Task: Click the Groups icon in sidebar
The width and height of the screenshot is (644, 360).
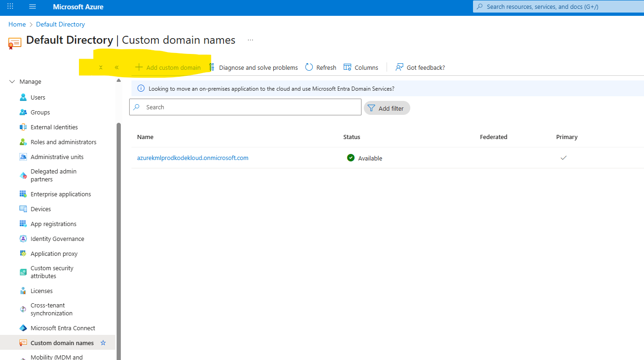Action: click(x=23, y=112)
